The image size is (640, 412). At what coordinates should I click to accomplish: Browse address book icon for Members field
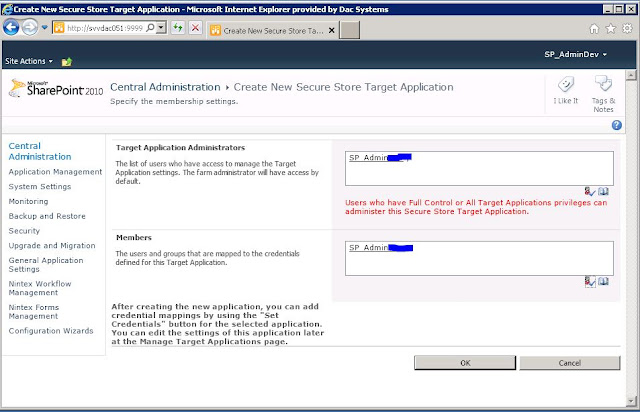(x=603, y=281)
